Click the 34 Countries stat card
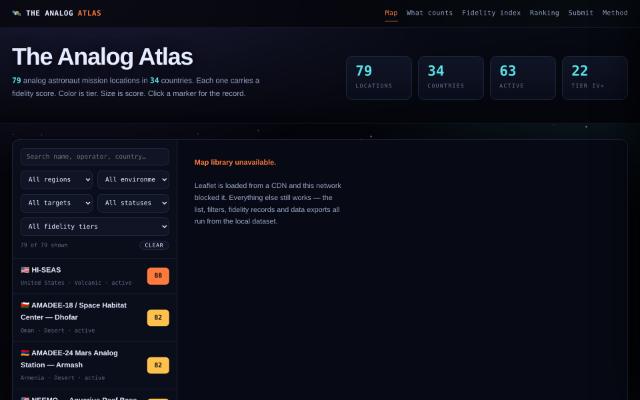 pos(451,78)
